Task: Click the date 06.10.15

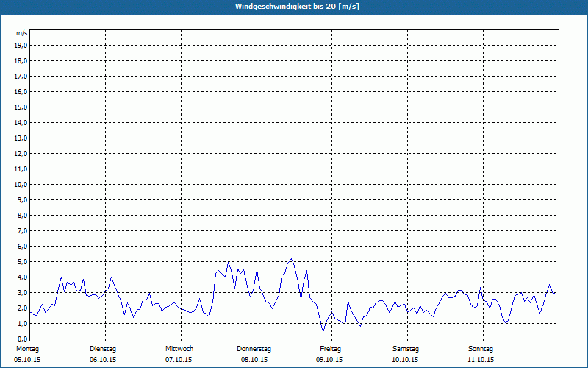Action: click(x=103, y=360)
